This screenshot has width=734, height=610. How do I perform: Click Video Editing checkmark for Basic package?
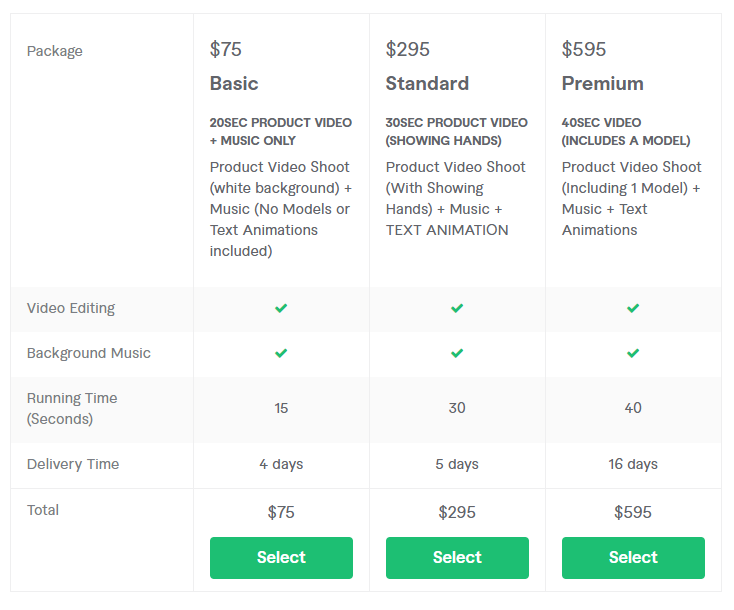click(x=281, y=308)
